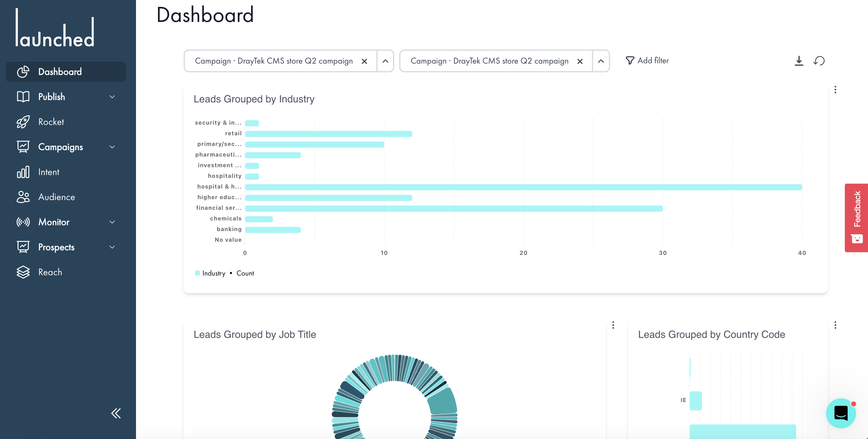Expand the Monitor submenu chevron

point(112,222)
